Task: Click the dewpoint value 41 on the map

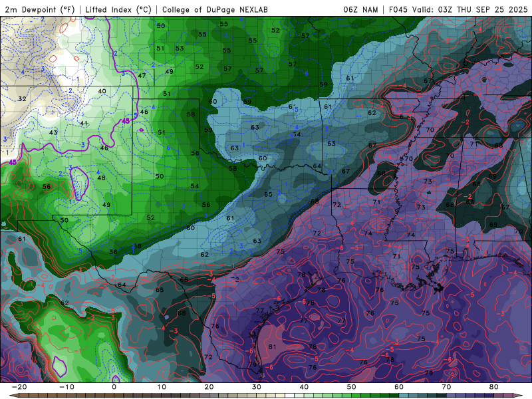Action: pos(84,123)
